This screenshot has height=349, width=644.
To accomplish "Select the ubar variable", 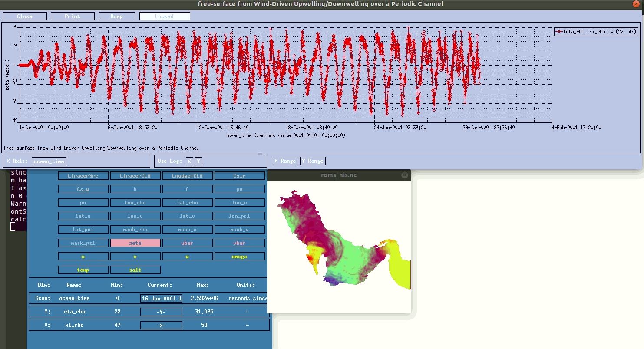I will 187,243.
